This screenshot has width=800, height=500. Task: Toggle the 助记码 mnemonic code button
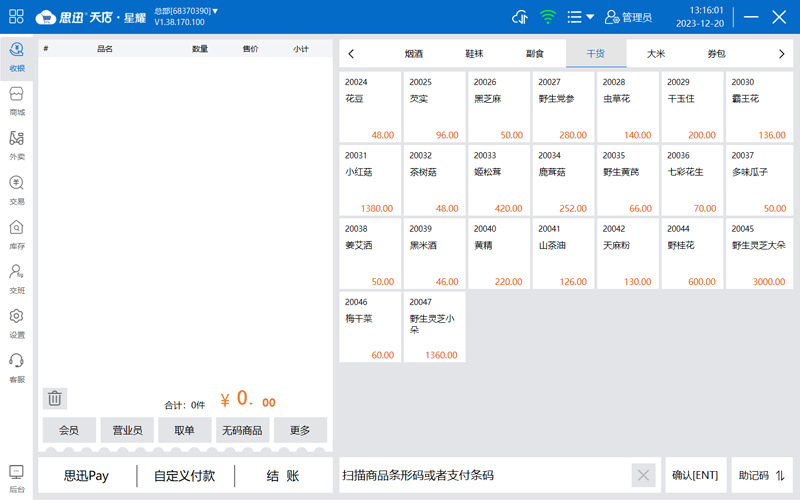tap(761, 476)
